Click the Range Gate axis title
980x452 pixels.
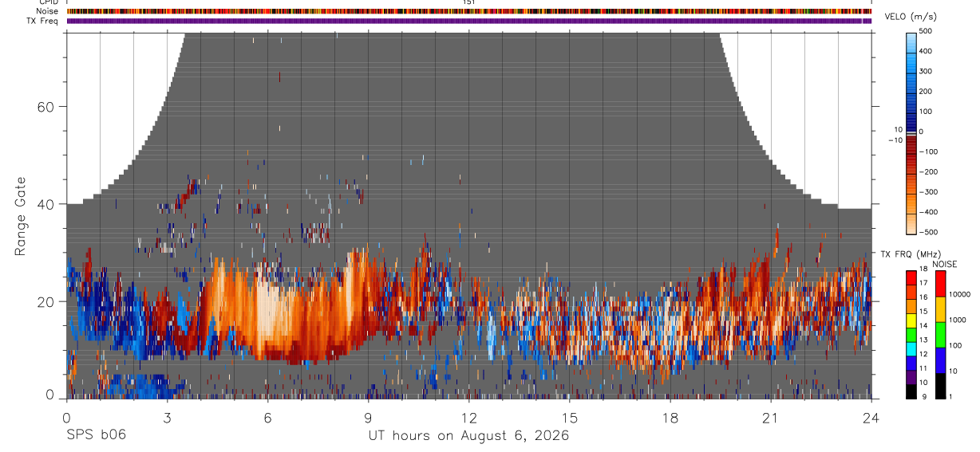(19, 217)
